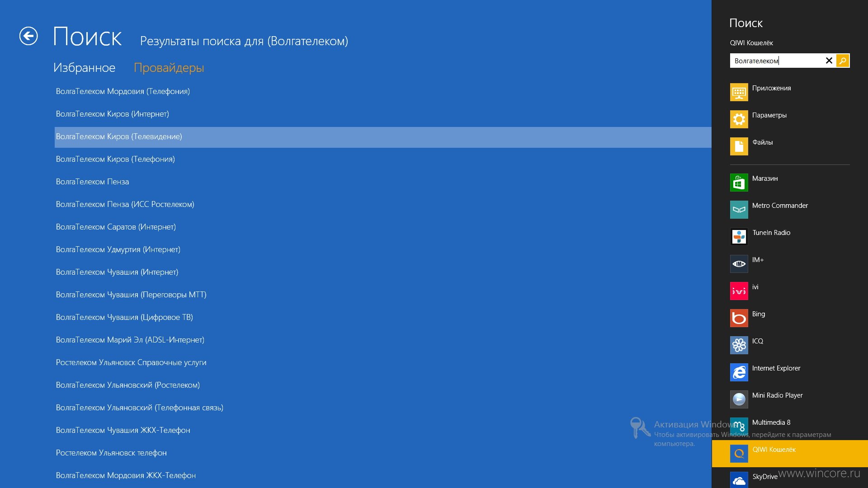The image size is (868, 488).
Task: Open ВолгаТелеком Пенза (ИСС Ростелеком)
Action: click(x=125, y=204)
